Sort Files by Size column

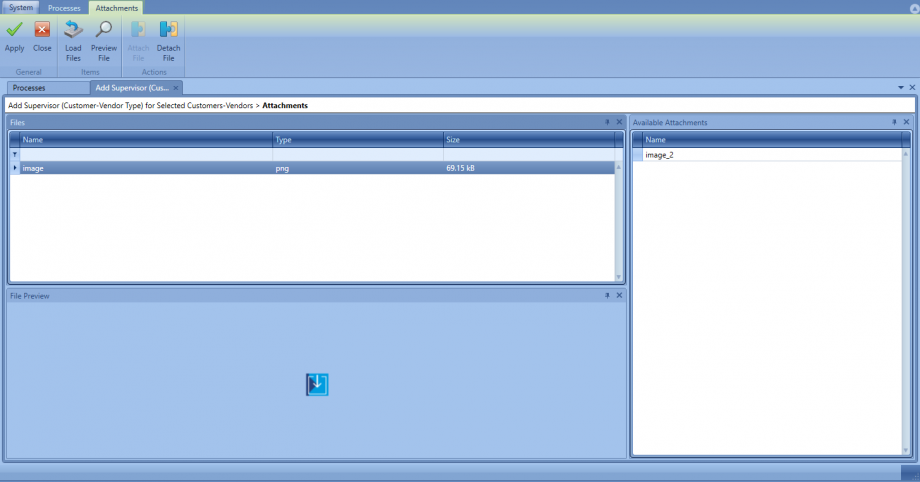pyautogui.click(x=529, y=140)
